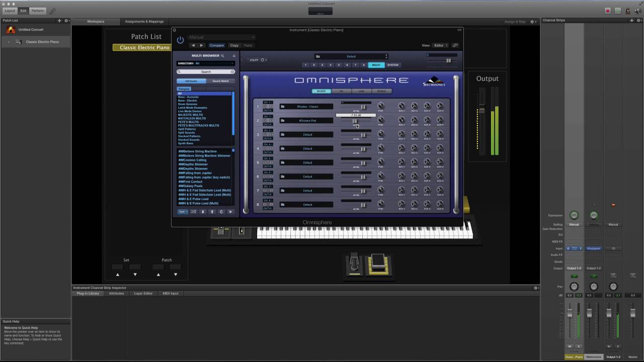Select part 5 button in Omnisphere header
644x362 pixels.
point(339,65)
